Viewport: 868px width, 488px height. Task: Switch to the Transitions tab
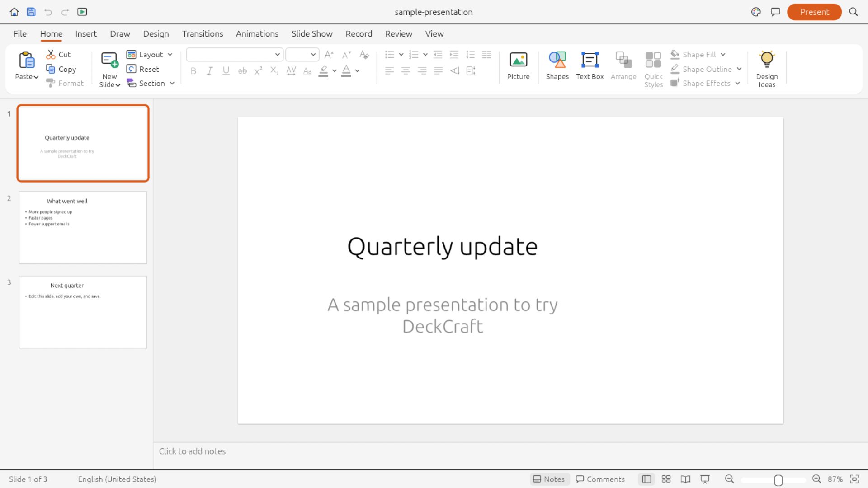203,34
